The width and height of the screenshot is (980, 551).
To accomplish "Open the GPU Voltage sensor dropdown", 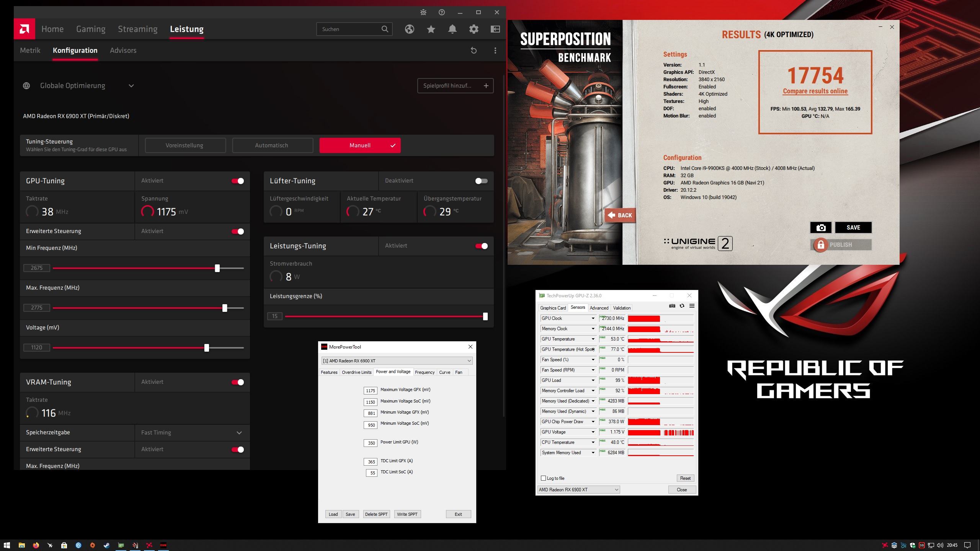I will point(593,432).
